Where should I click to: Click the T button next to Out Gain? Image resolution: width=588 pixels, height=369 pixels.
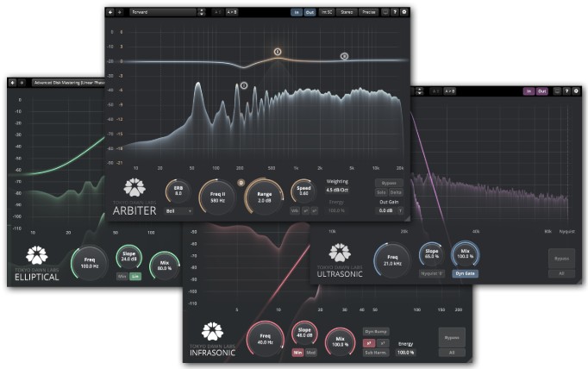point(401,210)
